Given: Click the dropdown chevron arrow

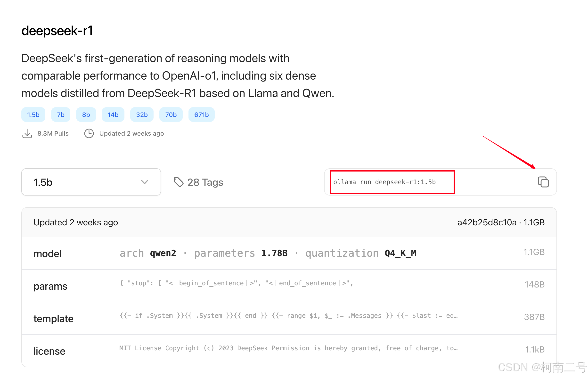Looking at the screenshot, I should 144,182.
